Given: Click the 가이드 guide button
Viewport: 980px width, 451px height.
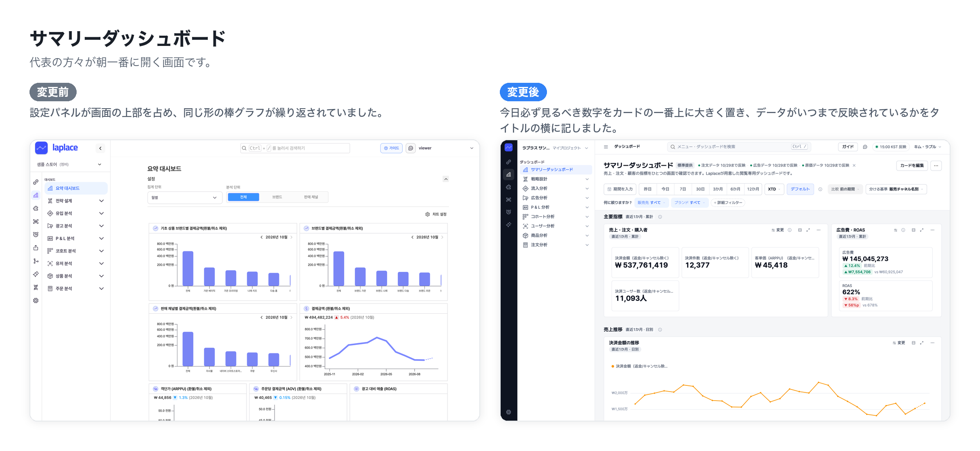Looking at the screenshot, I should click(391, 148).
